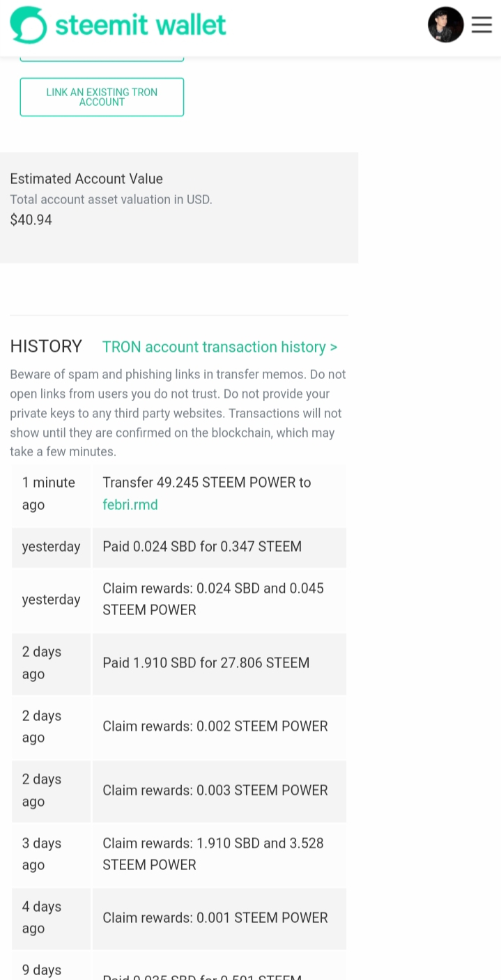Click the Estimated Account Value heading

86,179
